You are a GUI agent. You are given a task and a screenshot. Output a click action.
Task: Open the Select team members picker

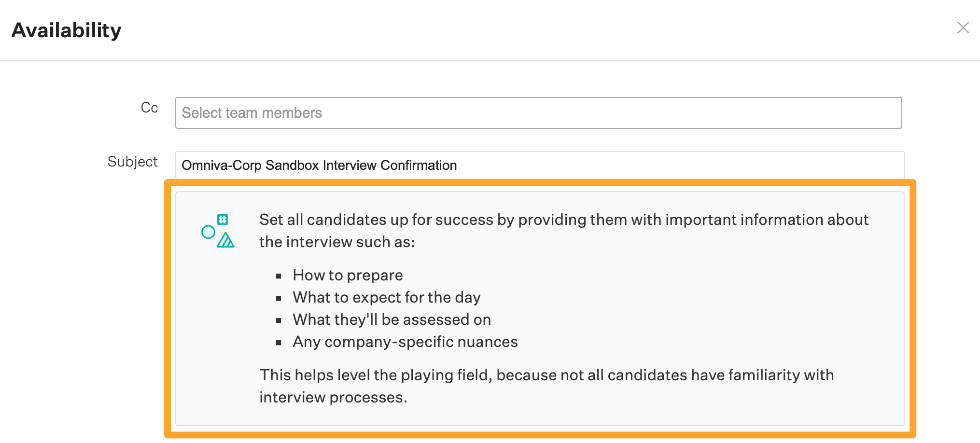pos(538,112)
